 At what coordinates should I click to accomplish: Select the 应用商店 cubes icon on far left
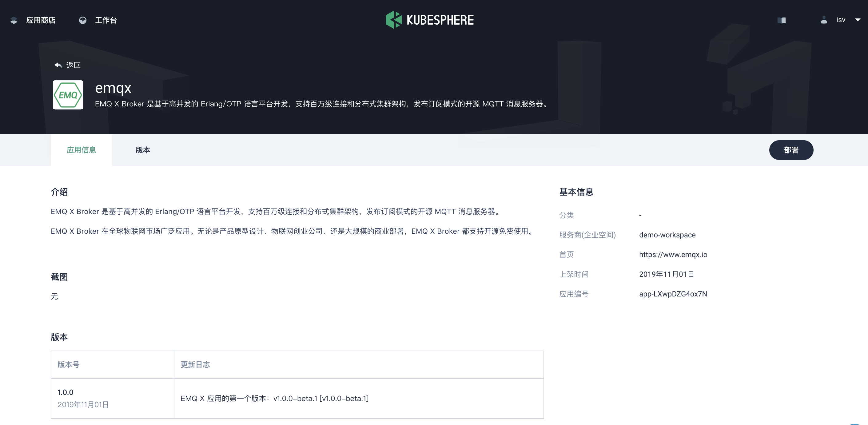[x=14, y=20]
